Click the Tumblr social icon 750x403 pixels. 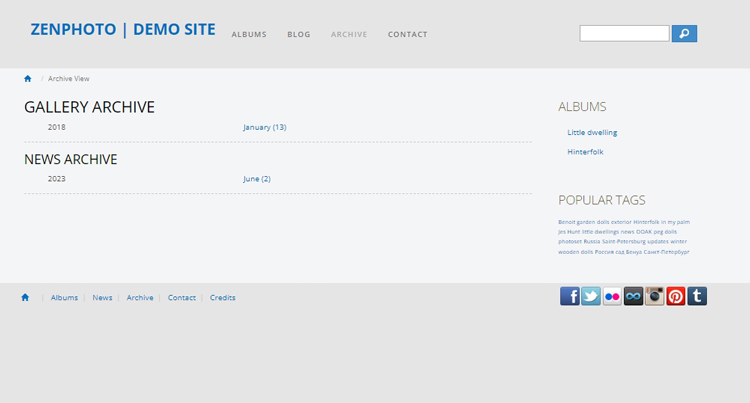697,296
